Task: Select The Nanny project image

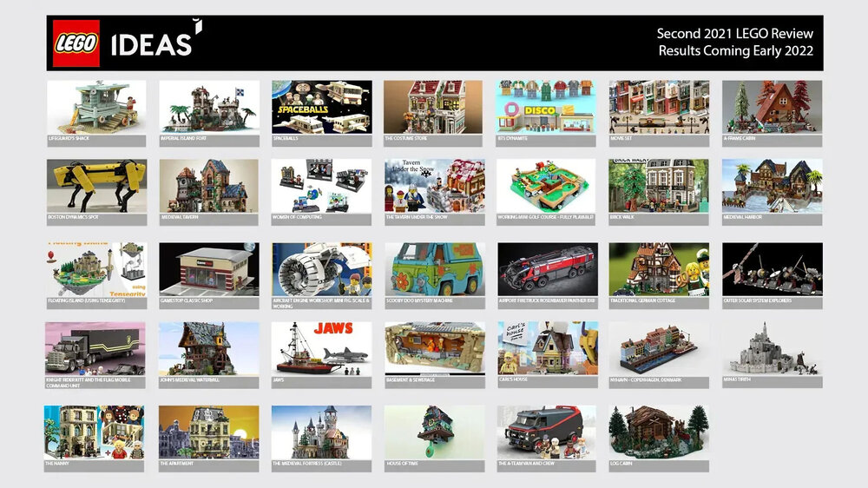Action: [94, 432]
